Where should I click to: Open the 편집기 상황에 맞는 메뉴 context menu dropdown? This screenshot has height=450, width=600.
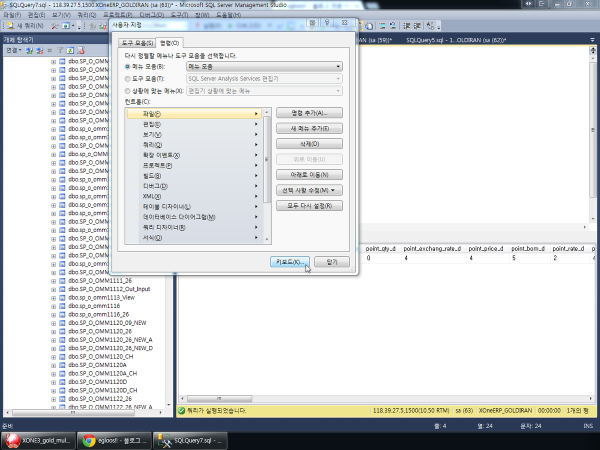(338, 91)
